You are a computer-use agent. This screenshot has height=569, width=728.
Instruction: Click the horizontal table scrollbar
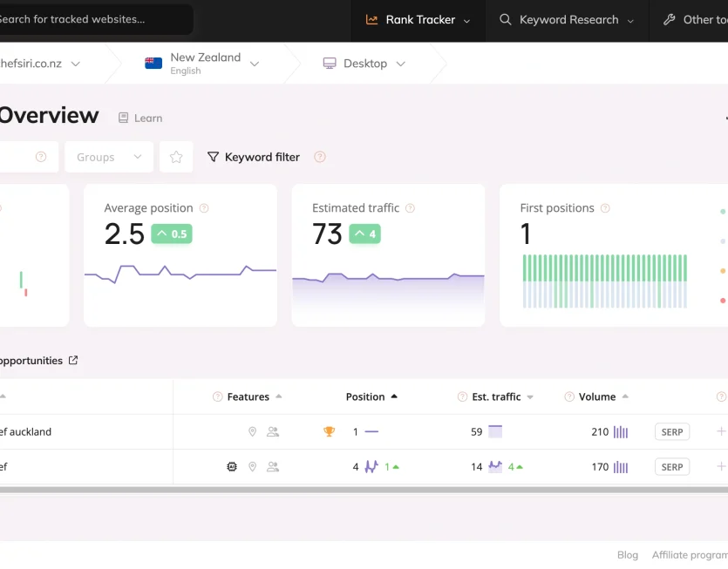[364, 490]
